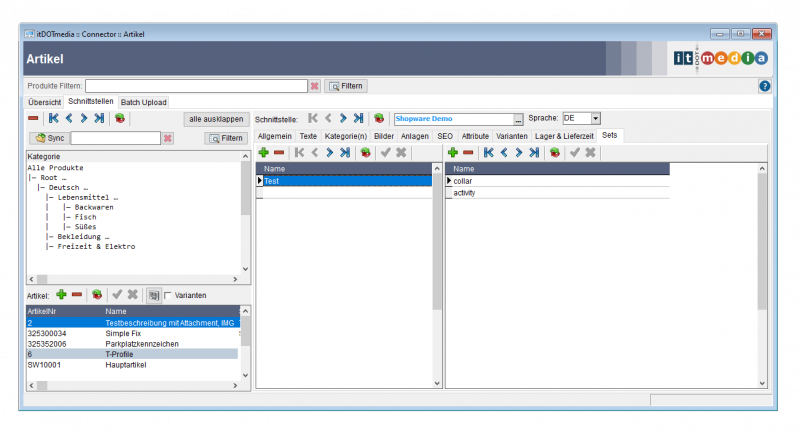Viewport: 800px width, 432px height.
Task: Click Filtern button next to Produkte Filtern
Action: tap(346, 87)
